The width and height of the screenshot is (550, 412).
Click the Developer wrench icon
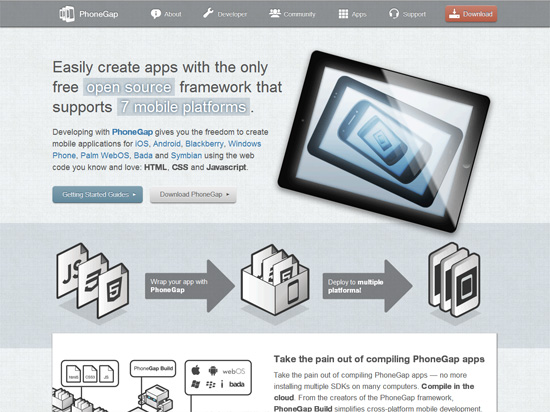208,13
